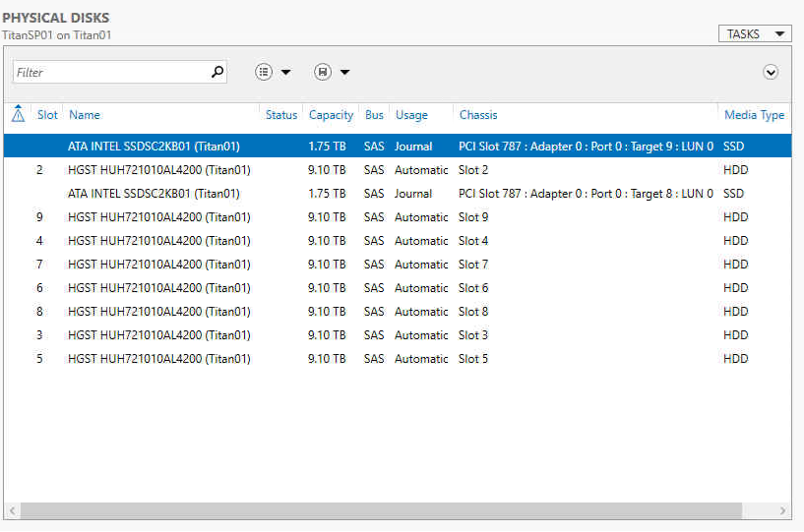This screenshot has height=532, width=804.
Task: Select the ATA INTEL SSD row with Target 9
Action: pos(398,147)
